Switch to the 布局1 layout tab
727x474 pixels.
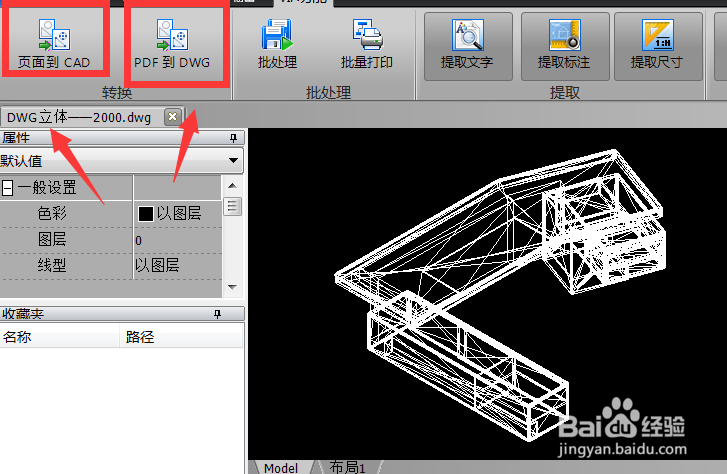[347, 467]
